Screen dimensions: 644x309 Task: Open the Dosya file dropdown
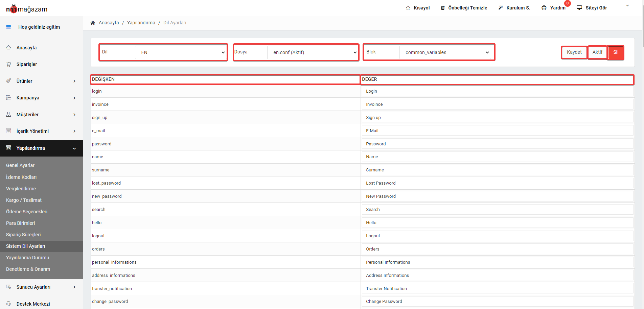(313, 52)
